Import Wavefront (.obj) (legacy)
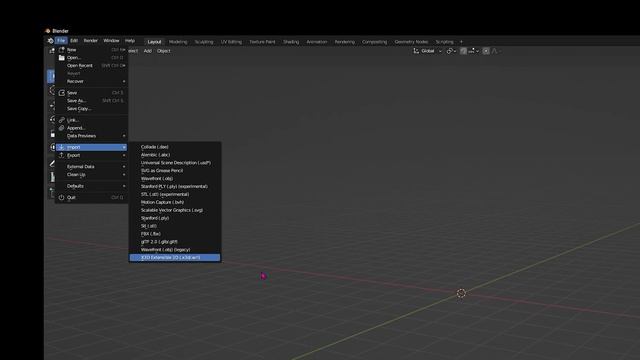Image resolution: width=640 pixels, height=360 pixels. pos(175,249)
